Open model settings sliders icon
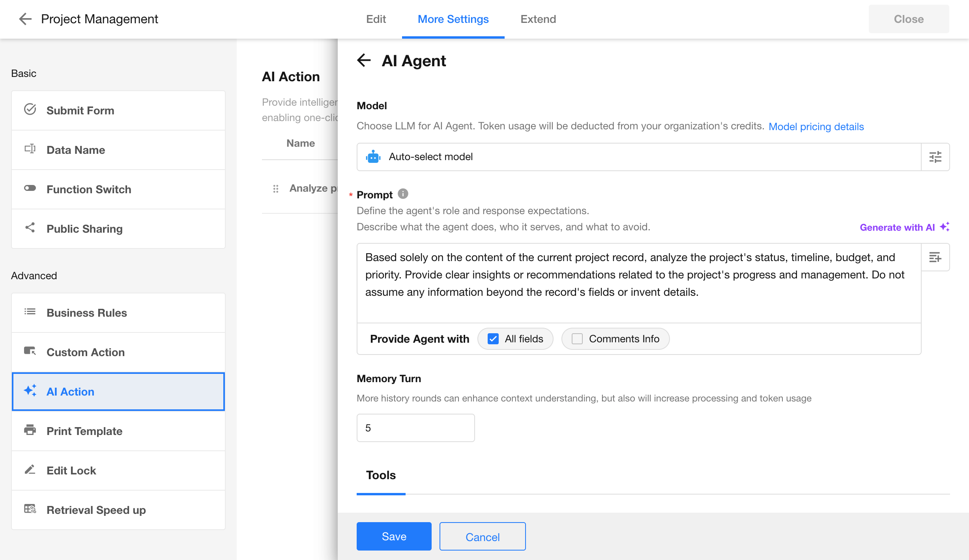Viewport: 969px width, 560px height. [x=935, y=157]
